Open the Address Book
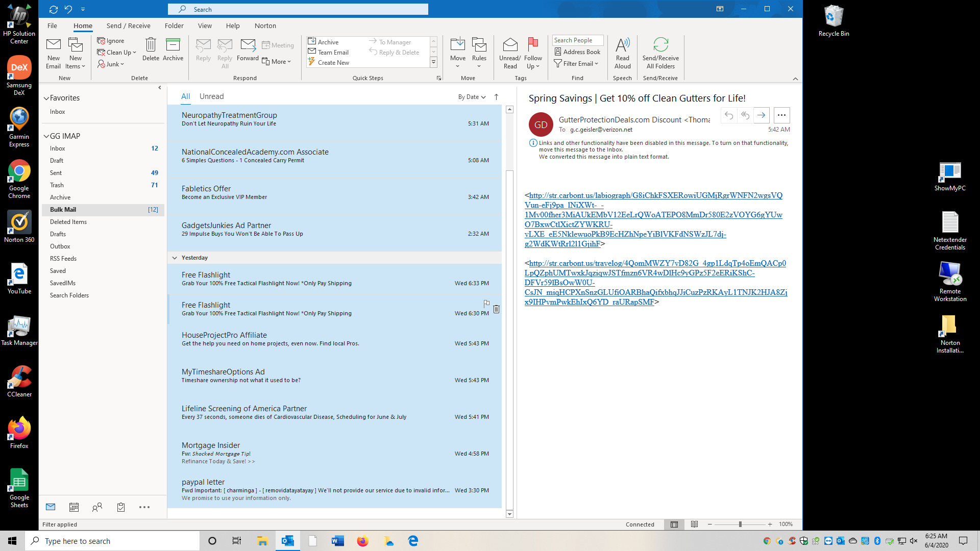 pos(577,52)
